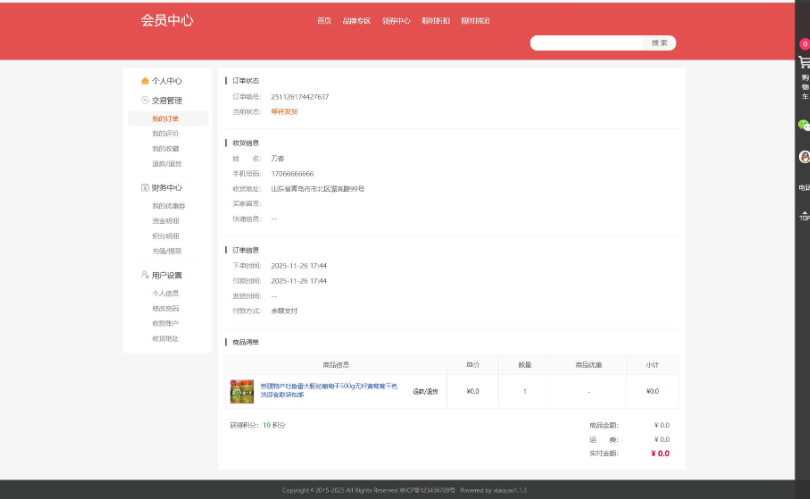Click phone number 17066666666
This screenshot has height=499, width=810.
(x=292, y=174)
